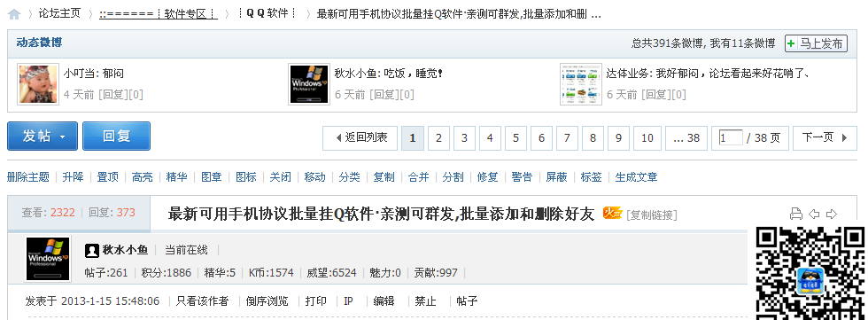868x320 pixels.
Task: Click 标签 tags option
Action: (592, 177)
